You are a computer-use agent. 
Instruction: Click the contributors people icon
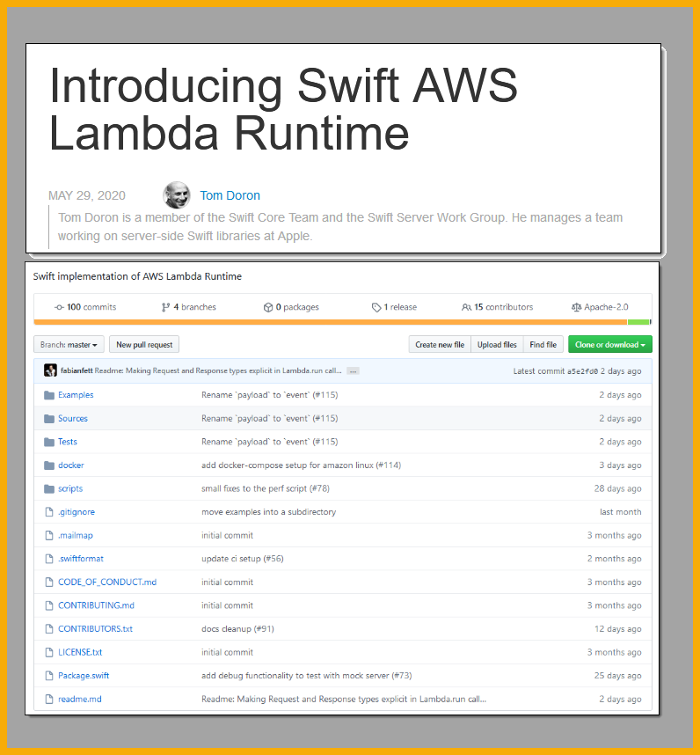(x=466, y=307)
